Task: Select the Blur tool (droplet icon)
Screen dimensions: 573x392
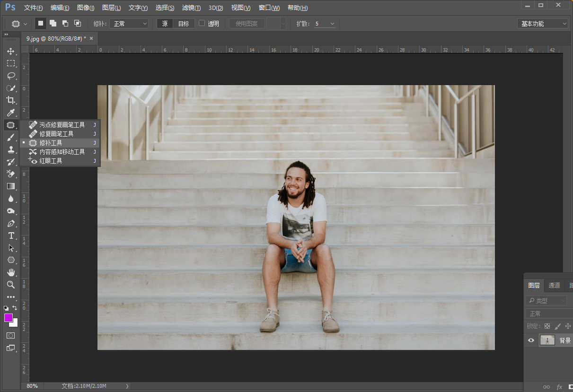Action: (x=10, y=199)
